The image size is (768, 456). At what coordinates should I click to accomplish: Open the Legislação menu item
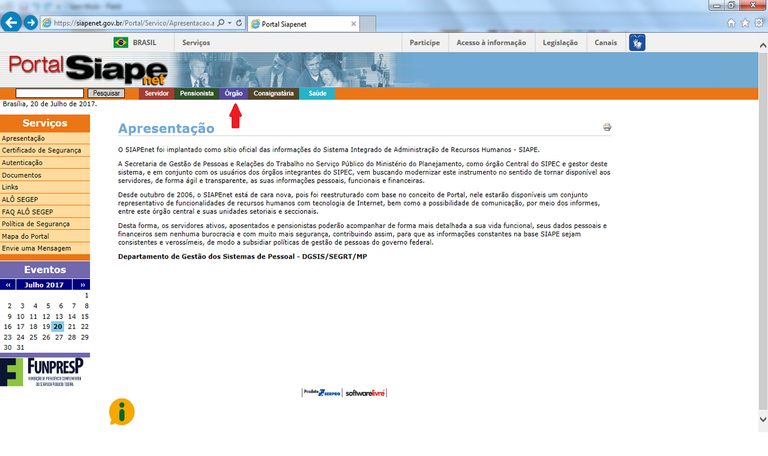[x=560, y=43]
